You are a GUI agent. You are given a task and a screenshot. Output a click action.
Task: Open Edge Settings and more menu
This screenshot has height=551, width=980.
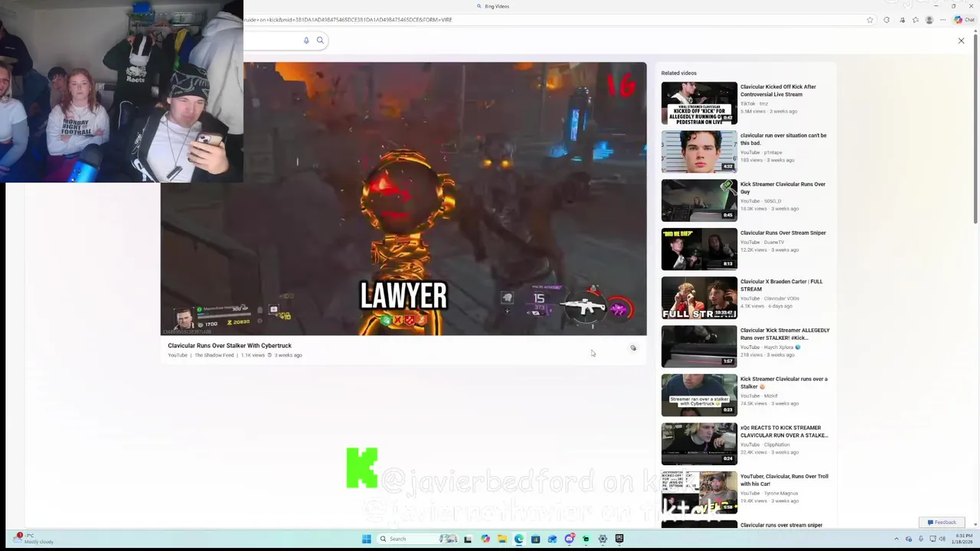(x=942, y=20)
